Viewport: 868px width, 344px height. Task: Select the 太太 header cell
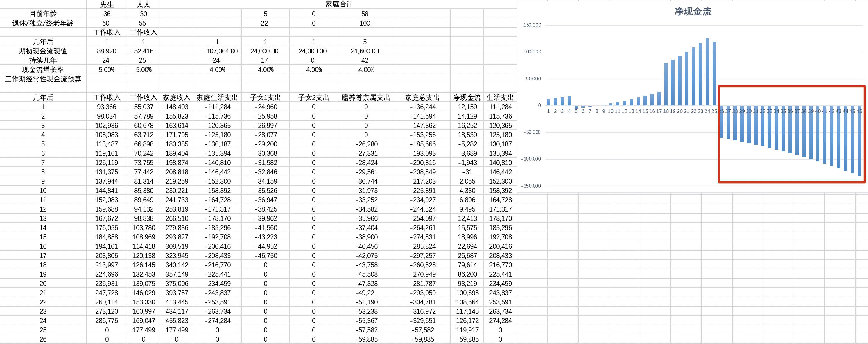click(x=143, y=4)
